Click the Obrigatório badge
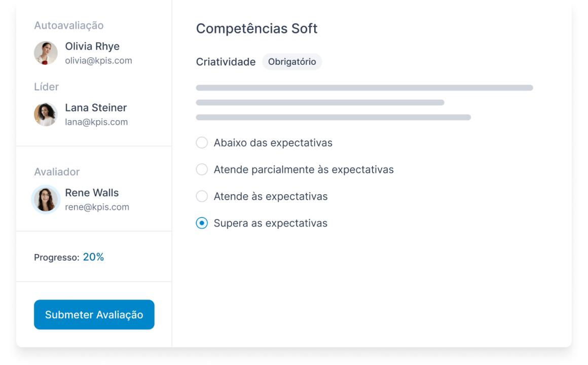This screenshot has height=365, width=588. [292, 62]
